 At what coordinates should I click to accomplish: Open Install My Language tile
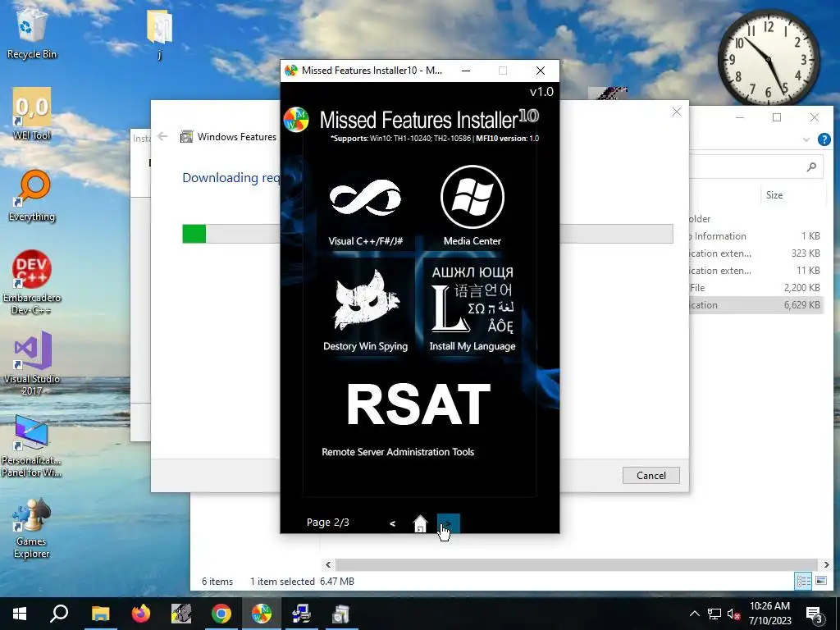click(472, 308)
